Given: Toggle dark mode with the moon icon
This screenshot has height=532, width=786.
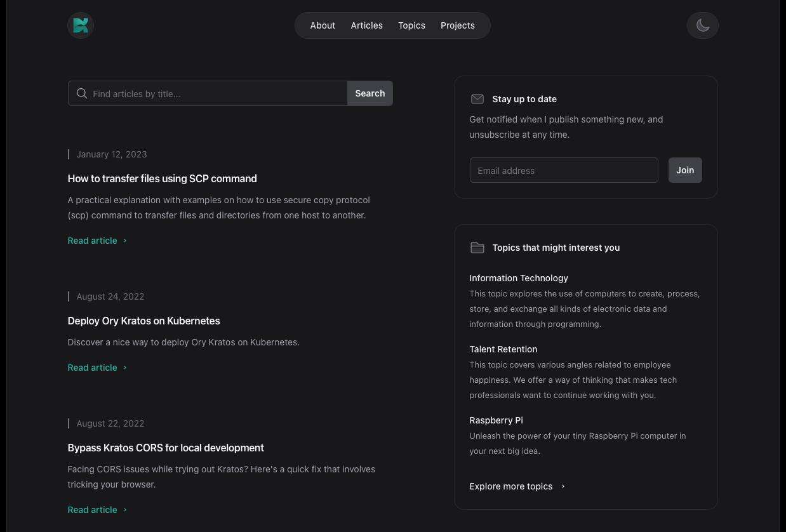Looking at the screenshot, I should coord(702,25).
